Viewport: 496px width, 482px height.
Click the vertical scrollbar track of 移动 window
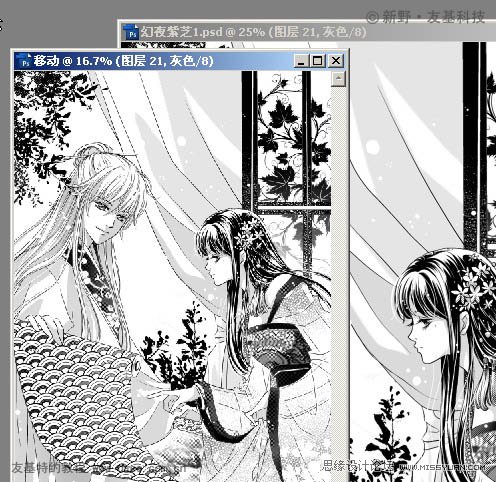click(339, 283)
